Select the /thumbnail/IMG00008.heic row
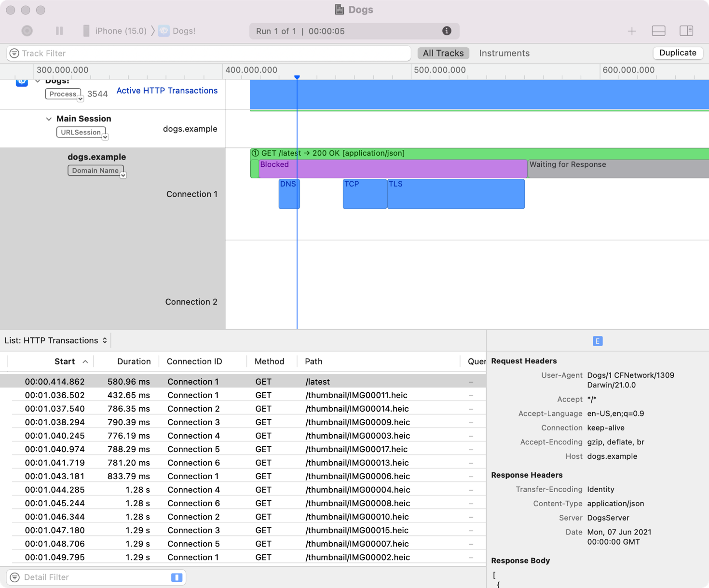Image resolution: width=709 pixels, height=588 pixels. [243, 503]
